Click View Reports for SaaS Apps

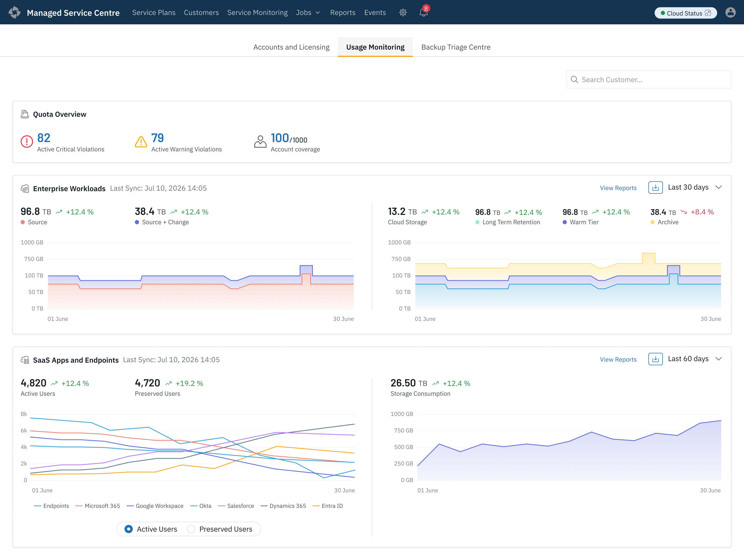coord(618,360)
